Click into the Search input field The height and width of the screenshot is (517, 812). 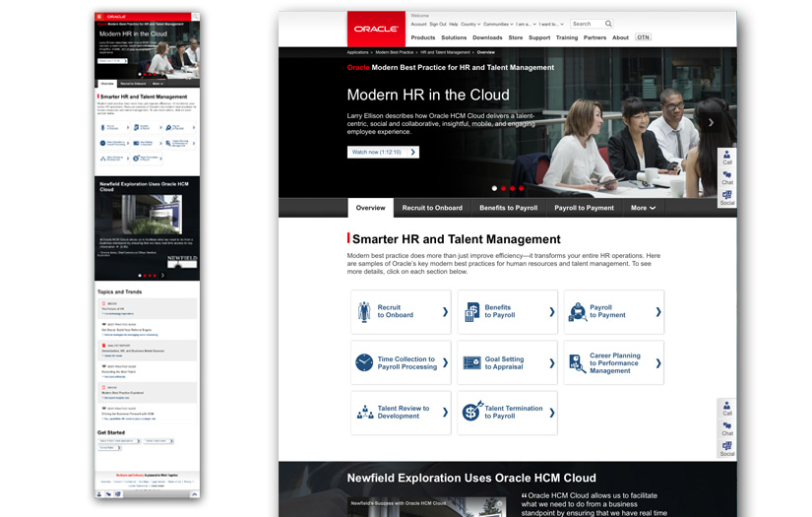click(x=587, y=24)
